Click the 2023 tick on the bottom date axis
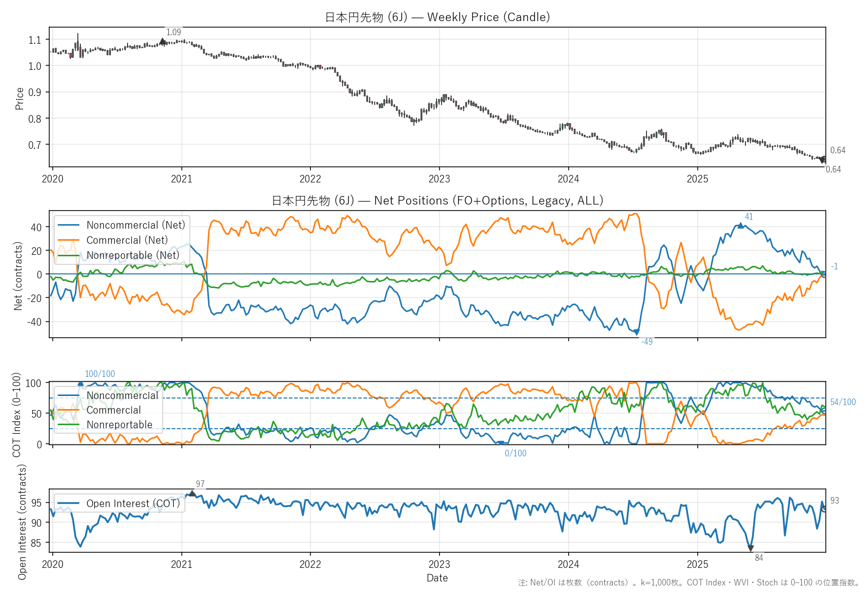 [439, 564]
